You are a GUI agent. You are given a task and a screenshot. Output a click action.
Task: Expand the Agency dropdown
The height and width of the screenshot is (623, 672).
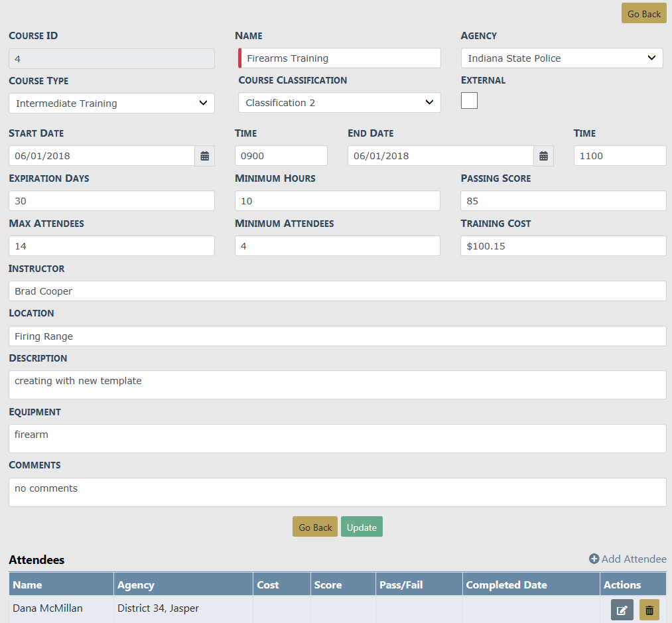pyautogui.click(x=561, y=58)
